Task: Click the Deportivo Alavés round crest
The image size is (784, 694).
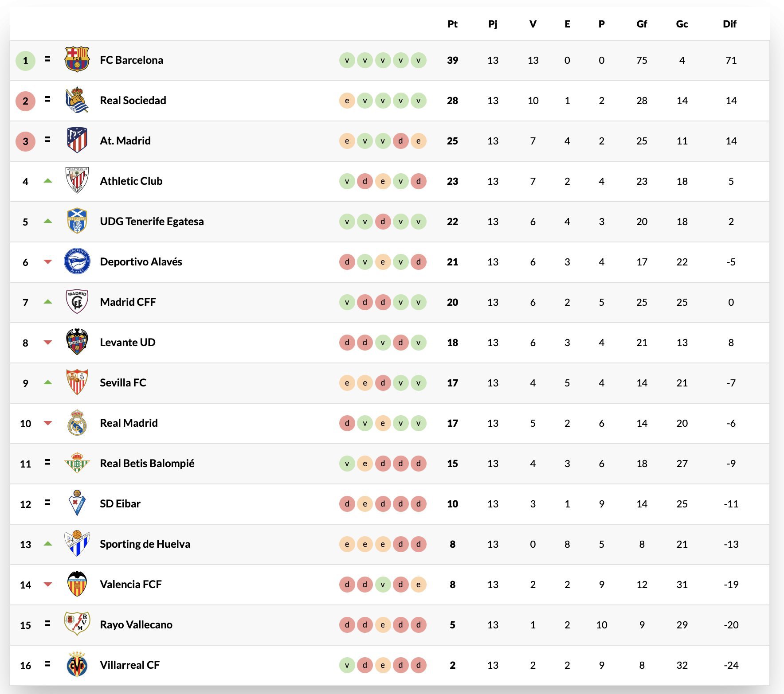Action: pos(77,261)
